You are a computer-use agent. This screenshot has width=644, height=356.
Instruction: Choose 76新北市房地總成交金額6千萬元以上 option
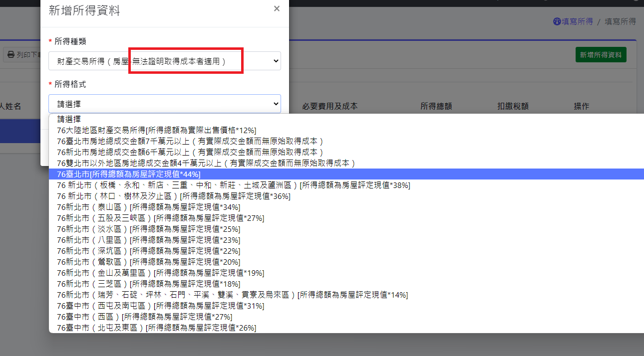click(190, 152)
